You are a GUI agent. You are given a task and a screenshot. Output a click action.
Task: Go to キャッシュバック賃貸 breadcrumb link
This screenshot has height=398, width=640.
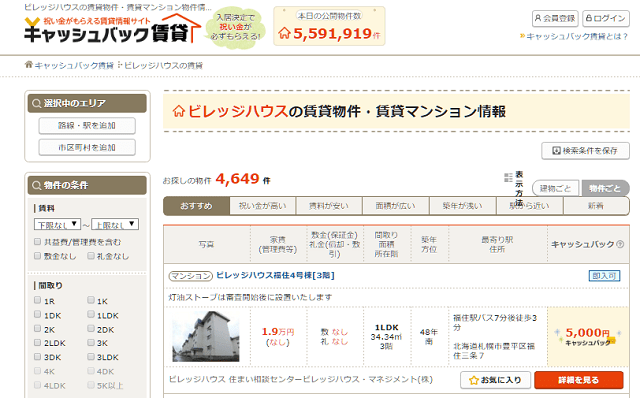click(74, 65)
